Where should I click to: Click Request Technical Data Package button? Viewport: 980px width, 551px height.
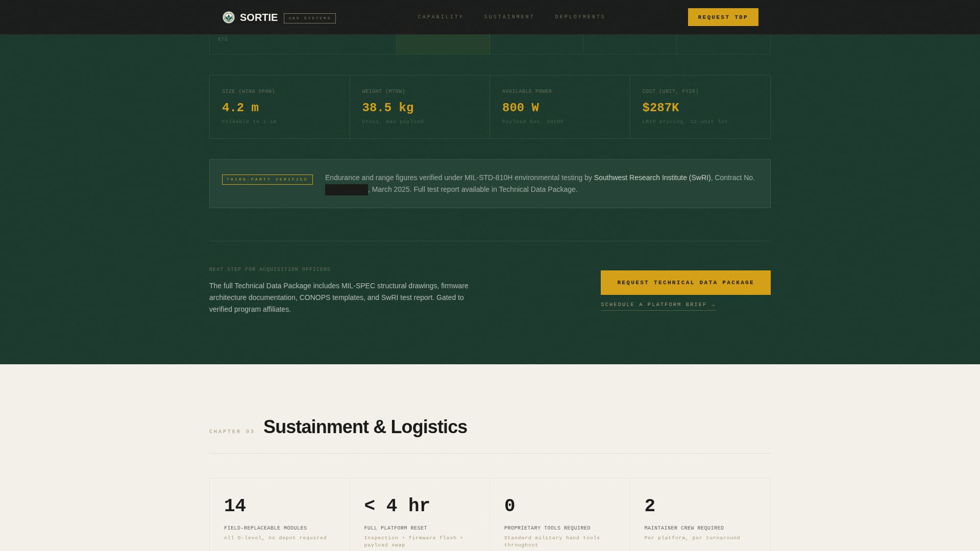(x=685, y=283)
